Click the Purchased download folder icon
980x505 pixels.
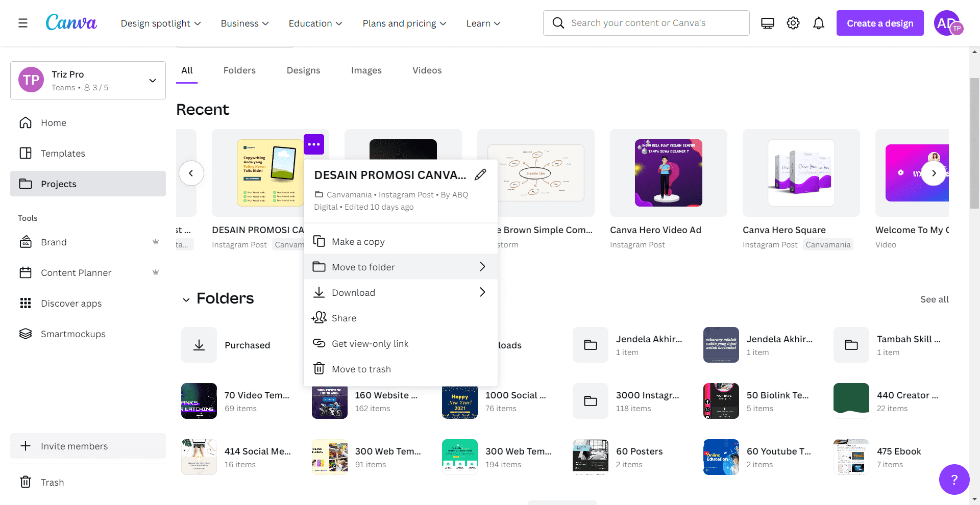(199, 345)
